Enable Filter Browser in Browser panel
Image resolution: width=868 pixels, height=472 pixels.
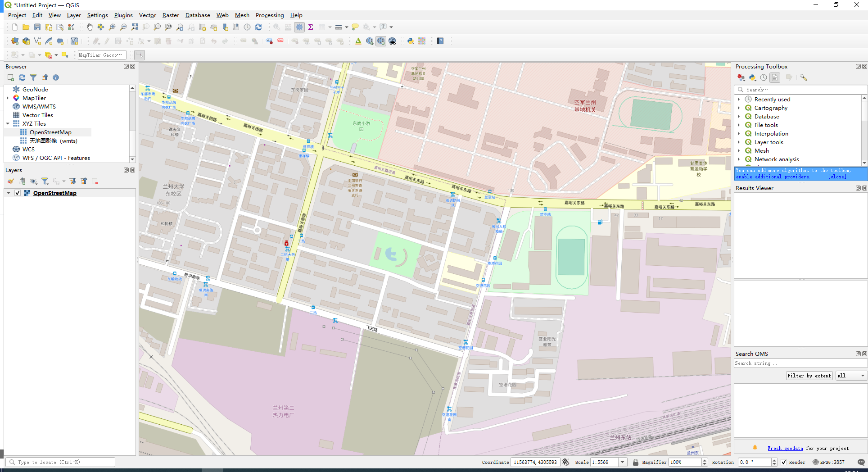pyautogui.click(x=33, y=77)
